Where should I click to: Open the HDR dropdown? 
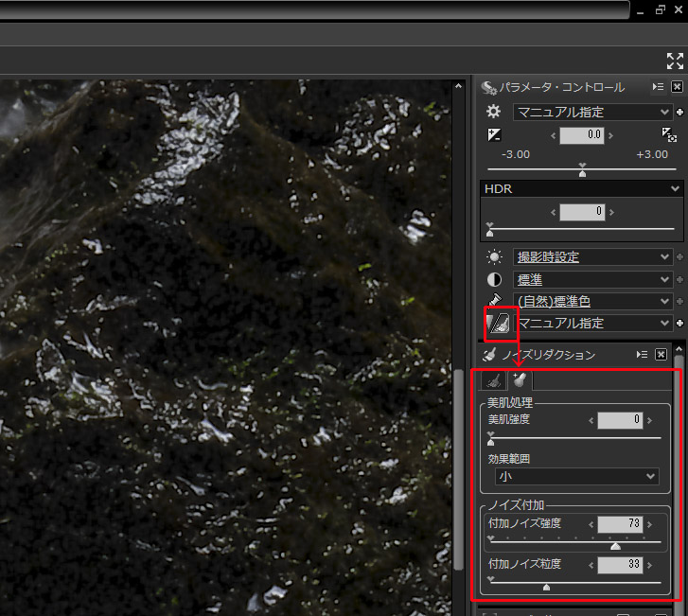tap(582, 188)
